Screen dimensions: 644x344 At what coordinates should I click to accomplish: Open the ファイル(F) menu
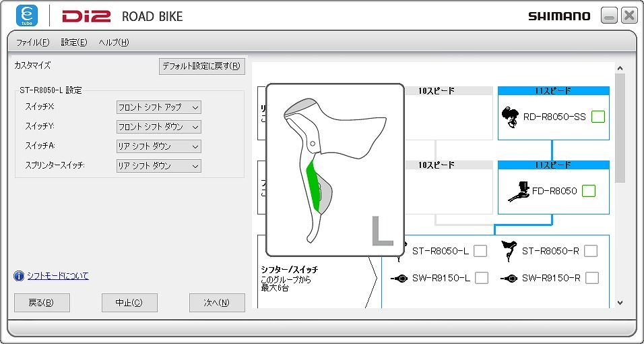(32, 42)
